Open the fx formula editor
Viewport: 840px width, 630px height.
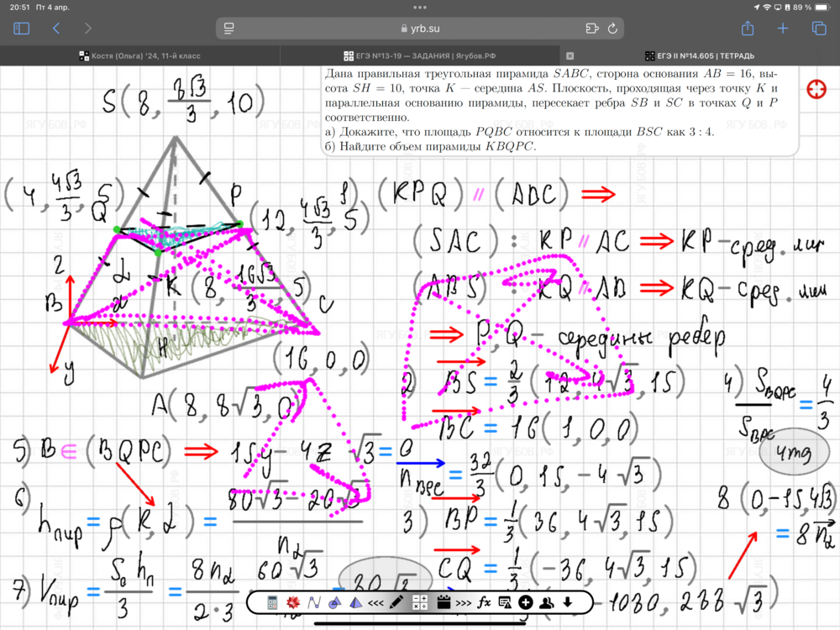484,602
